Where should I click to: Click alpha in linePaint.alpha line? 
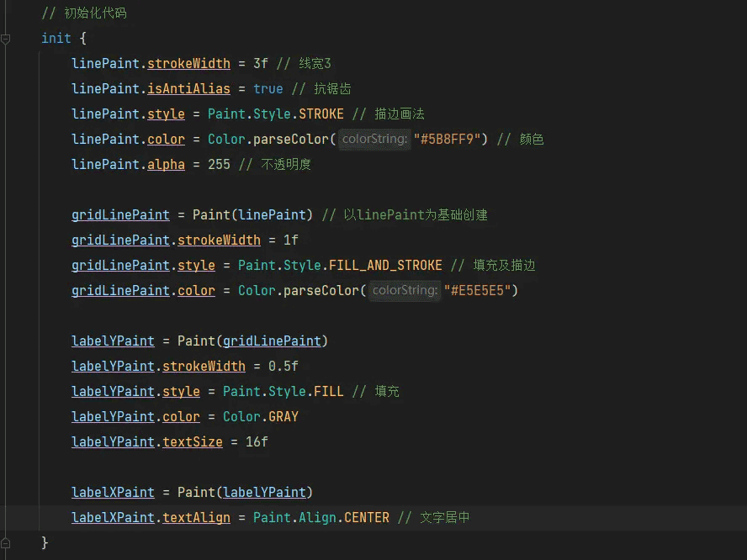point(166,164)
